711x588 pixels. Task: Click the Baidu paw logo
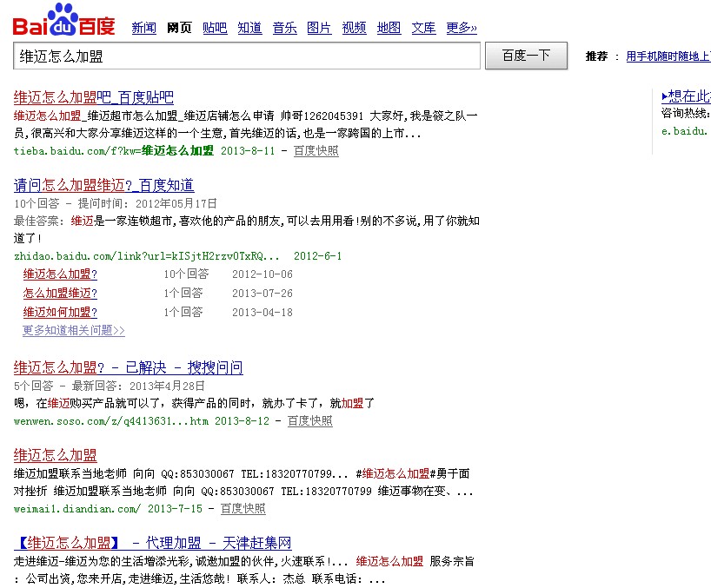click(63, 20)
